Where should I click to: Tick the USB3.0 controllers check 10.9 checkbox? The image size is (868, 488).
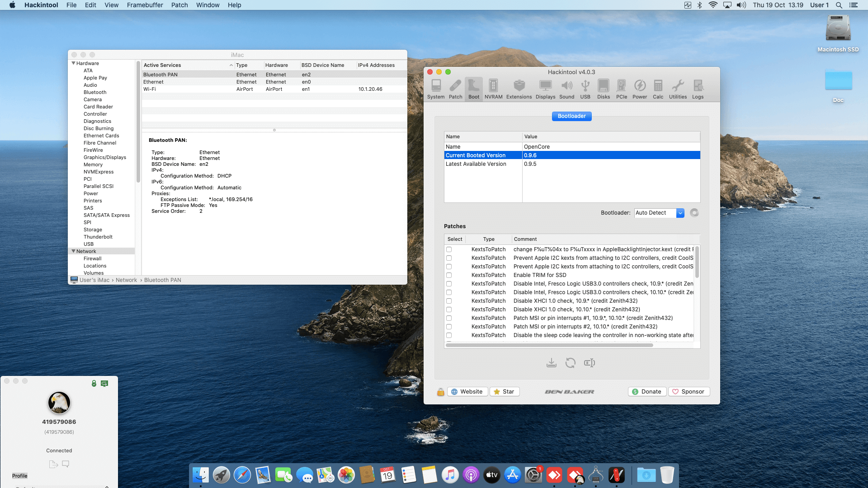tap(449, 284)
